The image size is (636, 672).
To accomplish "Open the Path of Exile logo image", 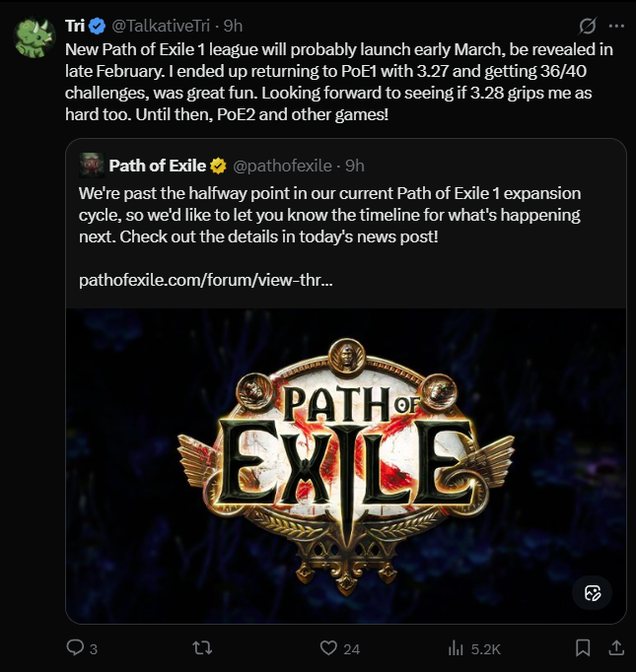I will tap(345, 463).
